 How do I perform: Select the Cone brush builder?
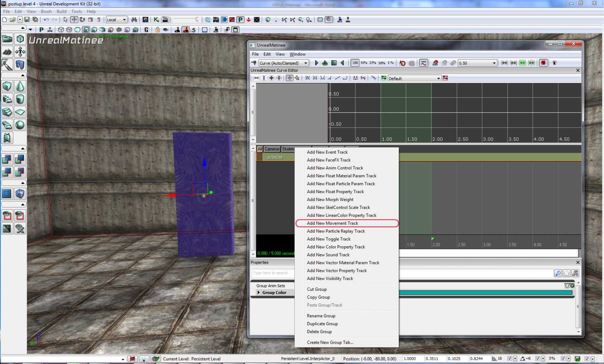tap(20, 86)
